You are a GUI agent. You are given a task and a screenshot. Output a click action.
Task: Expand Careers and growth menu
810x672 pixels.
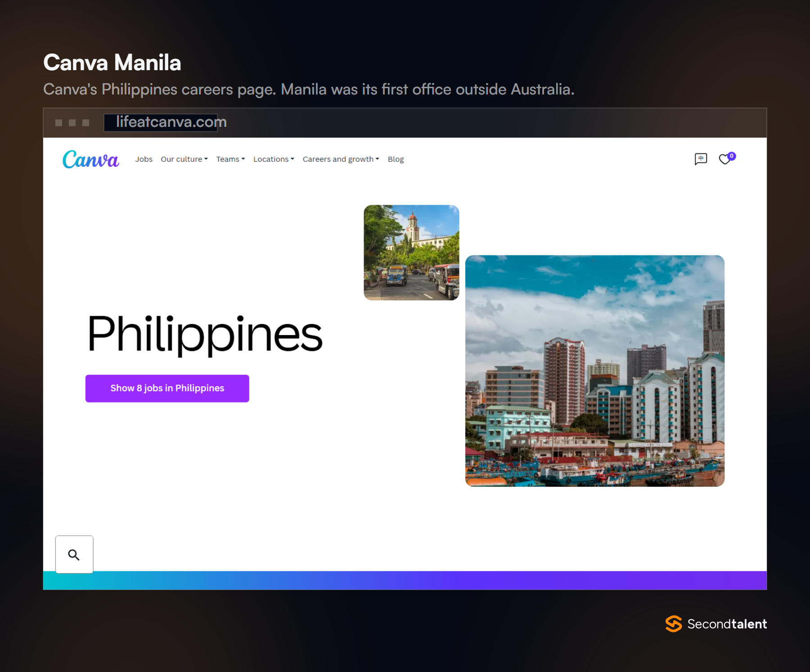(x=341, y=159)
